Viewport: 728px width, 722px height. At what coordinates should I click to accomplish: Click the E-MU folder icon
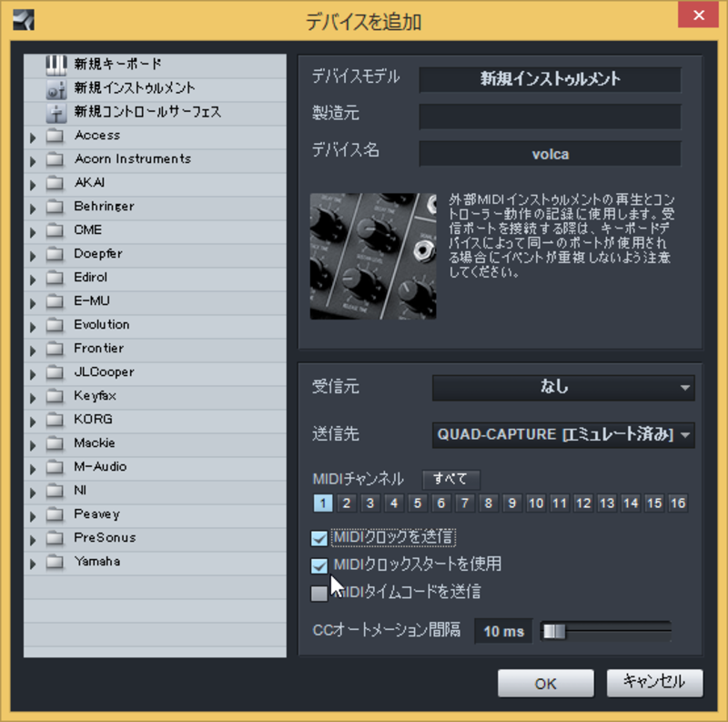[56, 302]
